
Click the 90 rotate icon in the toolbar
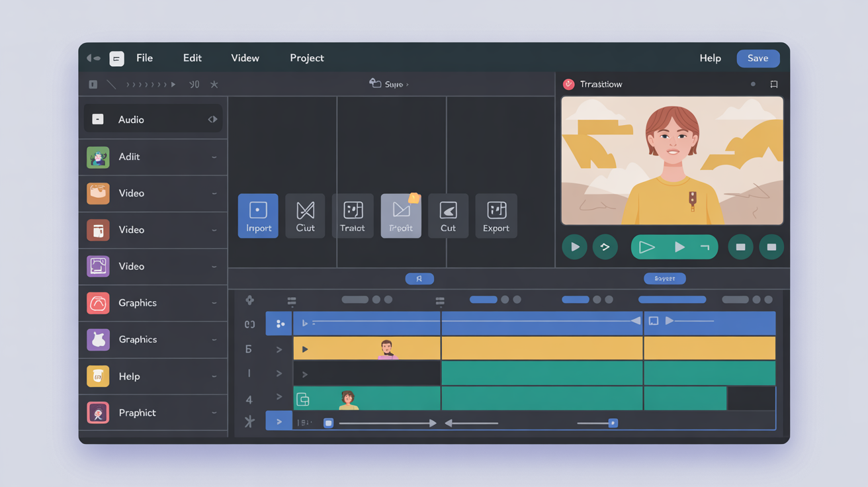point(195,85)
